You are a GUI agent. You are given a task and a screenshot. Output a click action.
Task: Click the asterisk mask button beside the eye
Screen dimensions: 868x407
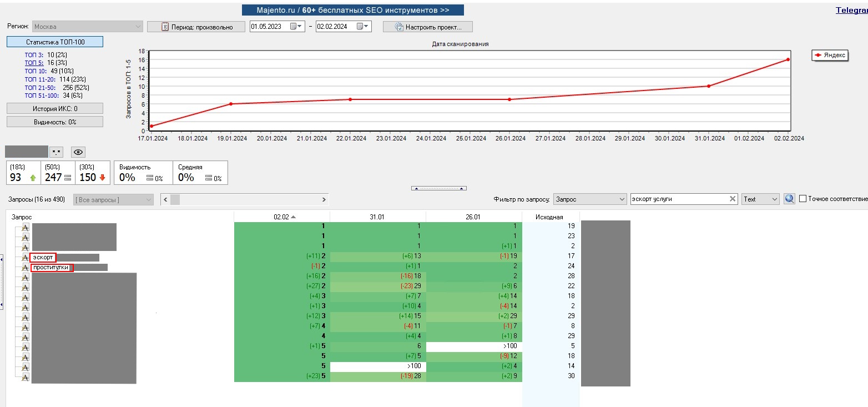(x=56, y=152)
